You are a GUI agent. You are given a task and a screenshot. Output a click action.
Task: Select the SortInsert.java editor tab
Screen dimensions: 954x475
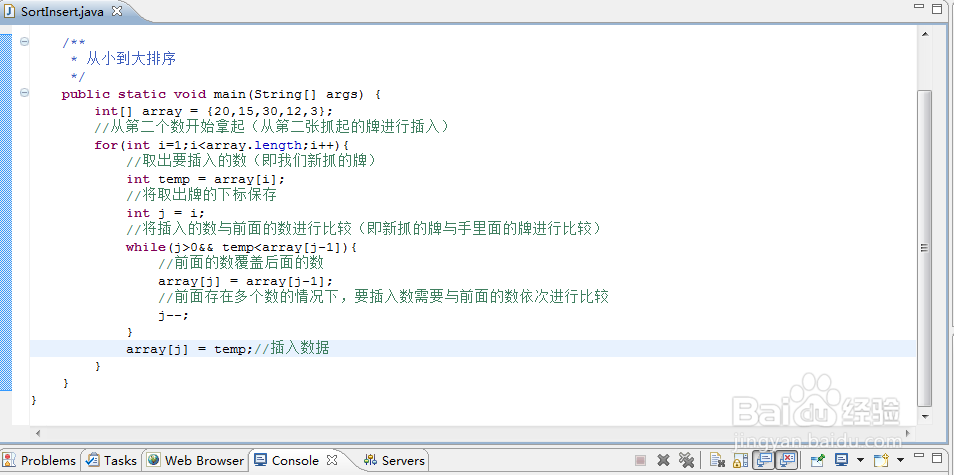pyautogui.click(x=64, y=12)
